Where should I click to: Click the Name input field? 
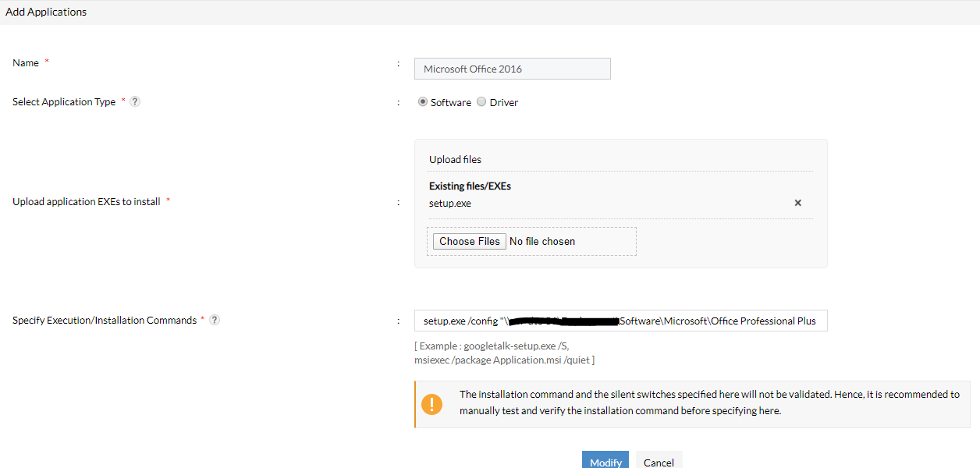[513, 69]
